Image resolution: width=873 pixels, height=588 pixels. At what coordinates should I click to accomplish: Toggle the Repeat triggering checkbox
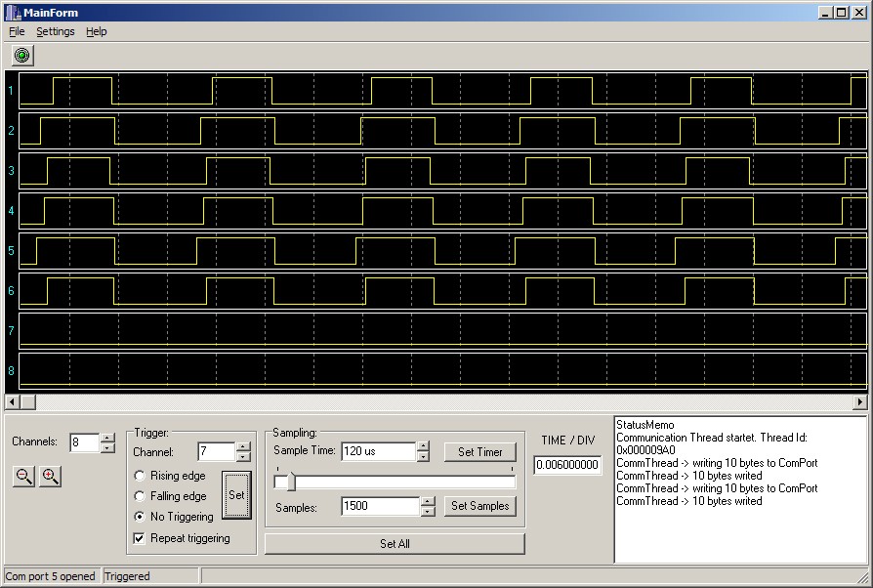[141, 538]
